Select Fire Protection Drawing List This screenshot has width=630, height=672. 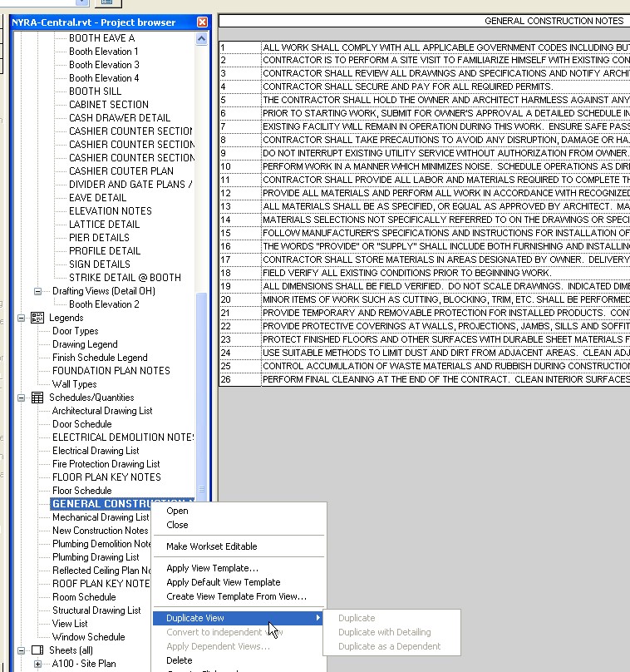coord(106,464)
